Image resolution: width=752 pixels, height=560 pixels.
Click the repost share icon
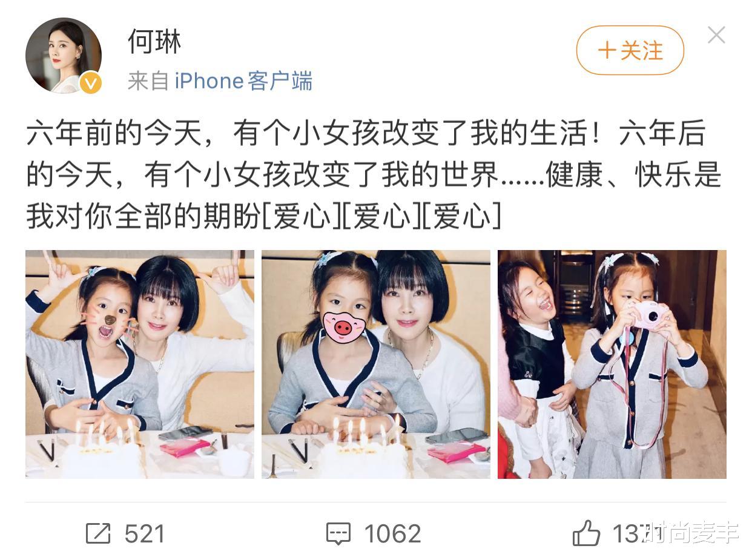[x=98, y=533]
